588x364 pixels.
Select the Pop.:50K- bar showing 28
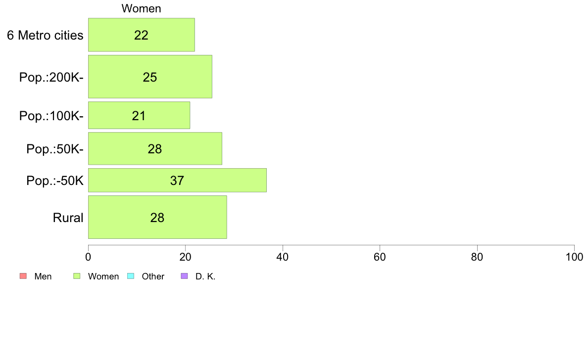click(x=155, y=148)
